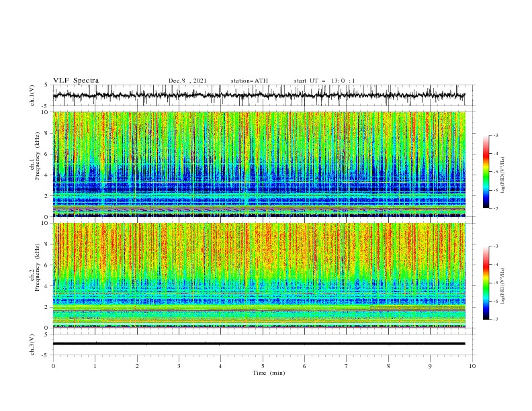This screenshot has height=411, width=532.
Task: Click the time axis tick label "6"
Action: coord(304,366)
